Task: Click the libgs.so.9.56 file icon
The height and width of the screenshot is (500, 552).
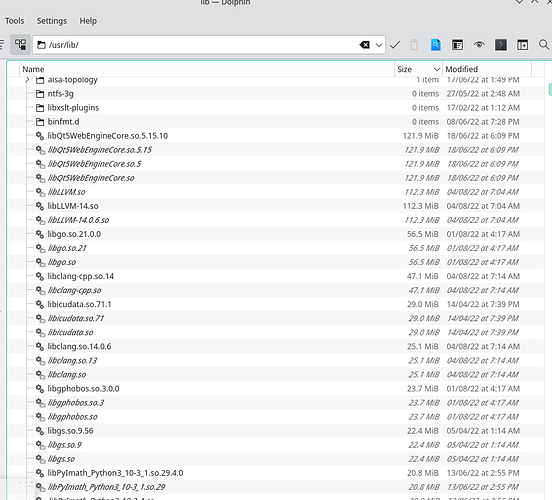Action: 40,431
